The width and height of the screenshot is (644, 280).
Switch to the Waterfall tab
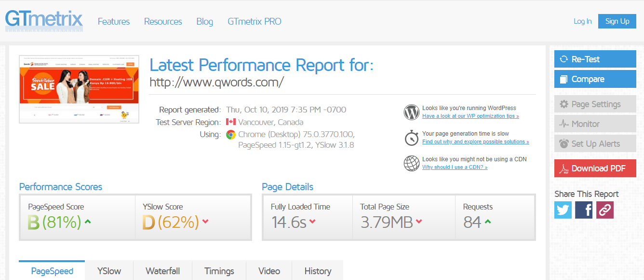point(162,271)
